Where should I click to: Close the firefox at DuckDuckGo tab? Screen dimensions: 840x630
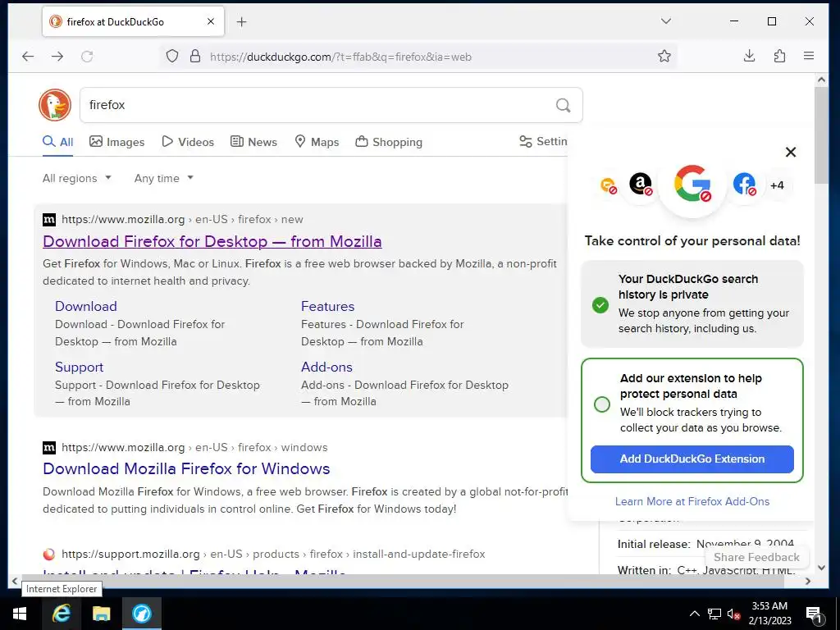(211, 21)
